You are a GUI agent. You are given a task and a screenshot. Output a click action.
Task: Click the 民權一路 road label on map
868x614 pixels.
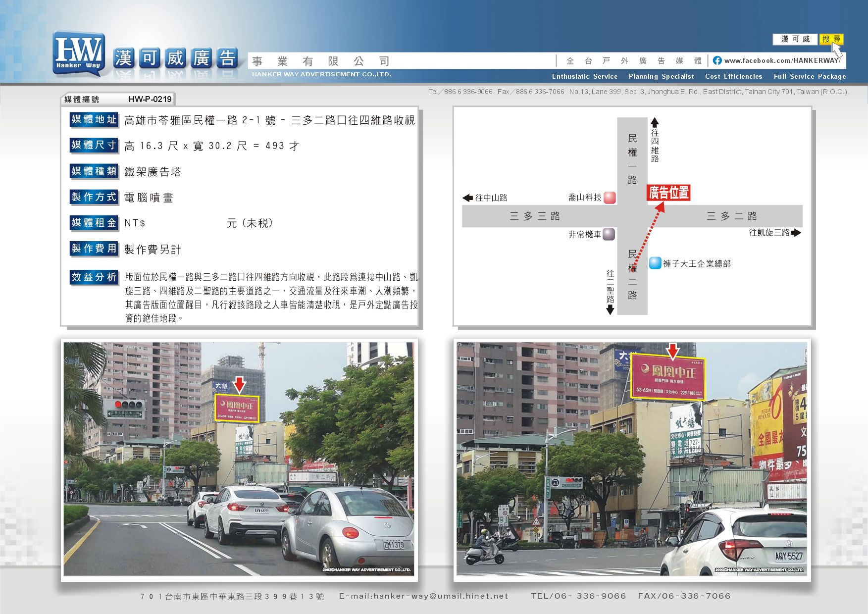click(632, 159)
